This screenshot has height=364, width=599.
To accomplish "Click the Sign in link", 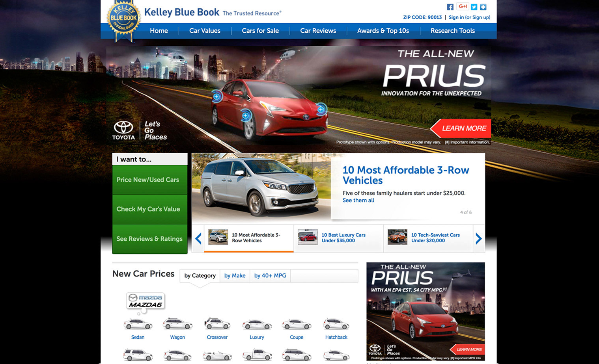I will 456,17.
